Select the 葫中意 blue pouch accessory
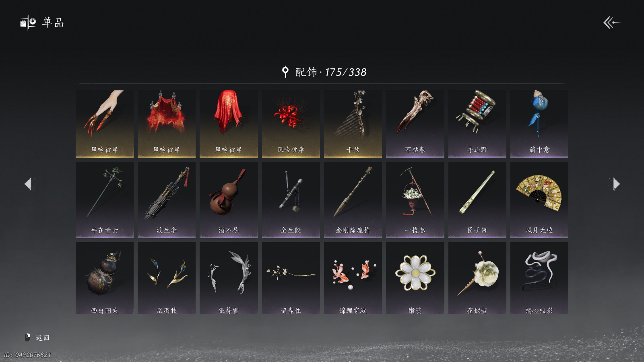 539,123
